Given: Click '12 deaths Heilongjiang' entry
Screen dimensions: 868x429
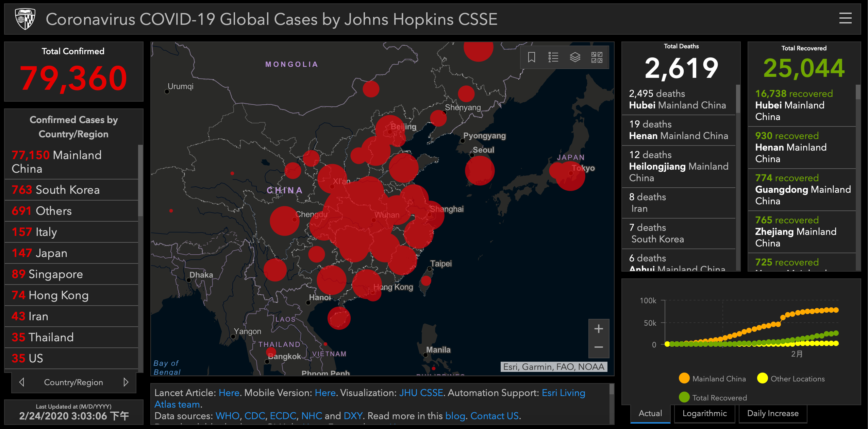Looking at the screenshot, I should (679, 167).
